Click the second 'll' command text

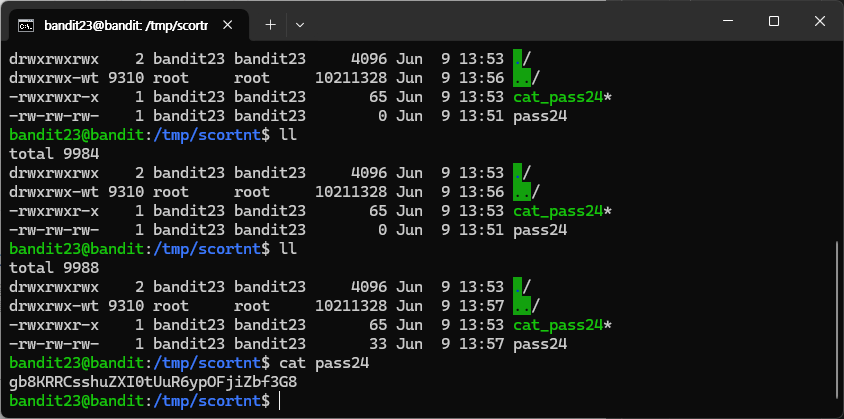(288, 249)
